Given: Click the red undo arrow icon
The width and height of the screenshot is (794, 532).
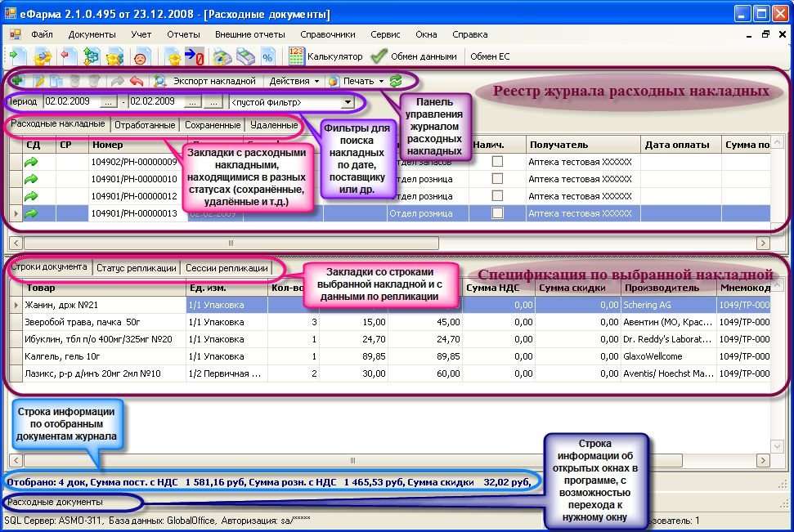Looking at the screenshot, I should pos(137,81).
